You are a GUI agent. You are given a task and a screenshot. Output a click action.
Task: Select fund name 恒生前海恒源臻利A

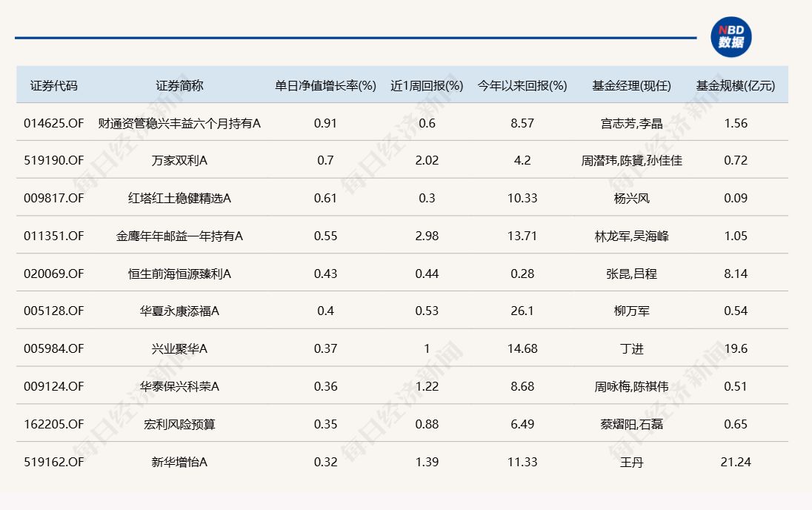pos(179,274)
